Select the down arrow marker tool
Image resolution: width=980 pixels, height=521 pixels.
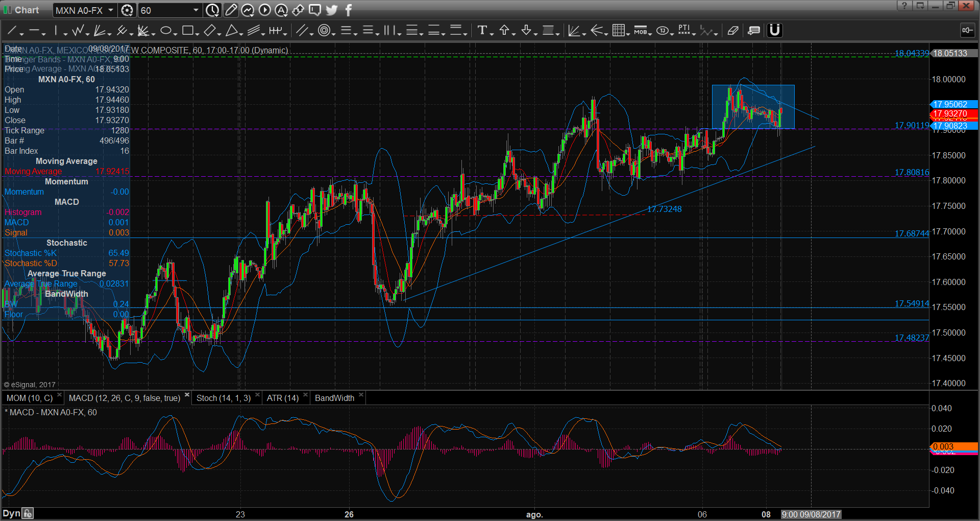526,31
